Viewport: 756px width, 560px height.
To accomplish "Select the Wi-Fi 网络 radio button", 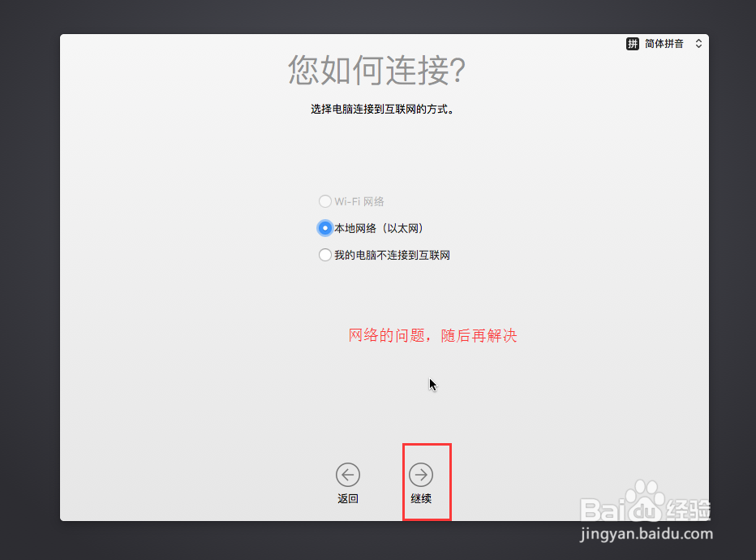I will point(325,201).
